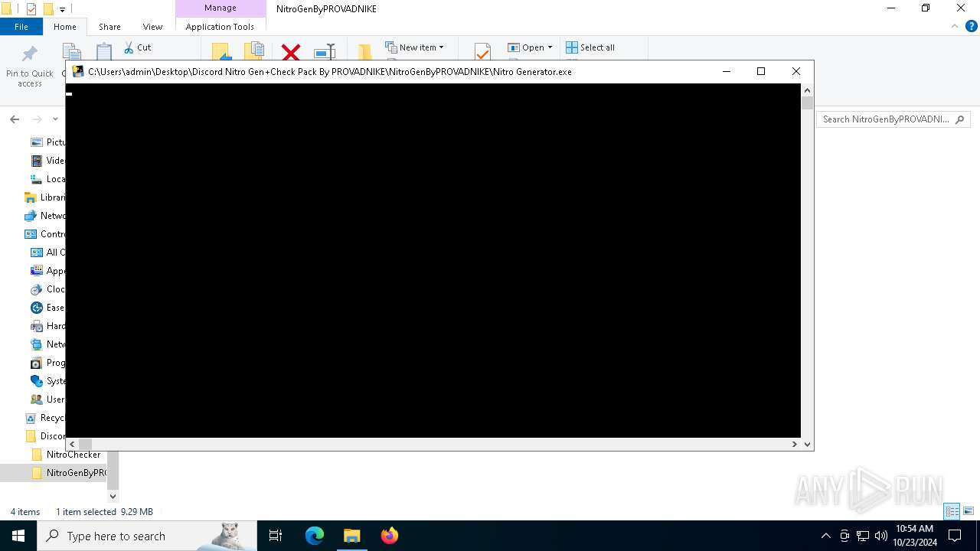Select the System and Security tree icon
Screen dimensions: 980x551
(36, 381)
